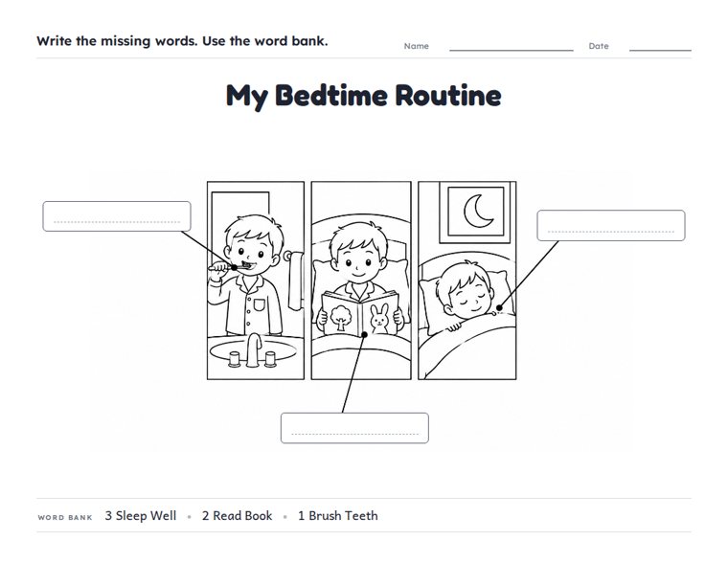Click the word bank entry "3 Sleep Well"
728x562 pixels.
(141, 516)
